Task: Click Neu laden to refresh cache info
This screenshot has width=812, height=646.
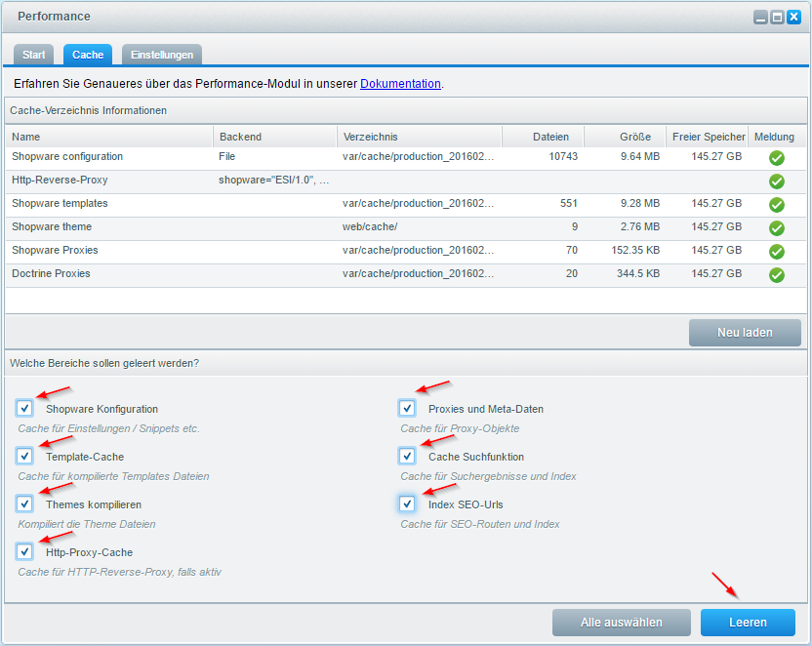Action: 745,333
